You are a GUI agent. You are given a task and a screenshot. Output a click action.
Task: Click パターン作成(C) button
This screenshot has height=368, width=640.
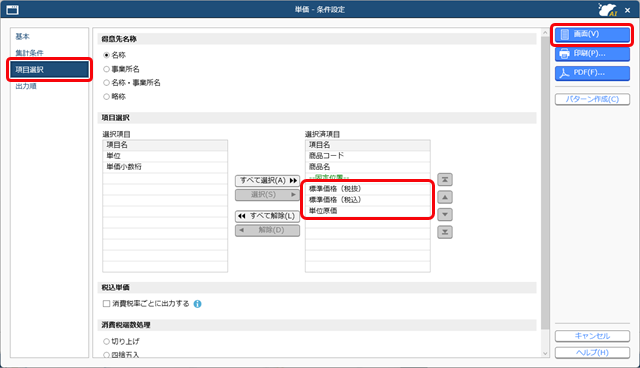[592, 99]
